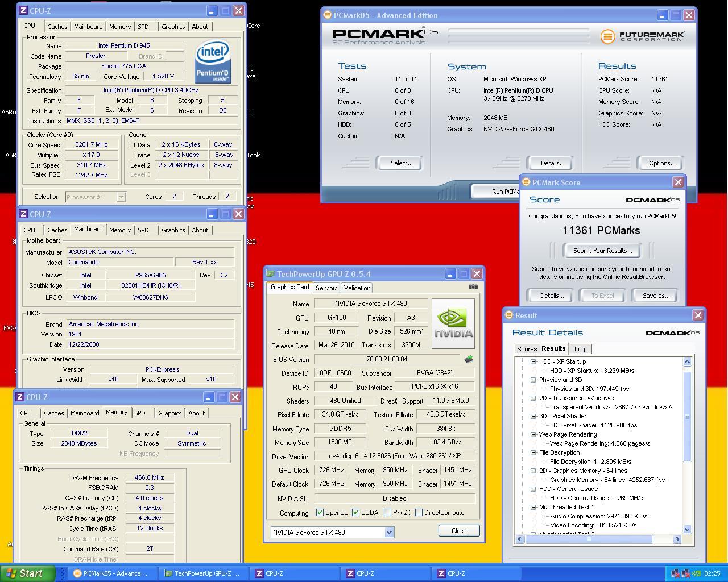Open the Validation tab in GPU-Z
728x582 pixels.
(357, 288)
